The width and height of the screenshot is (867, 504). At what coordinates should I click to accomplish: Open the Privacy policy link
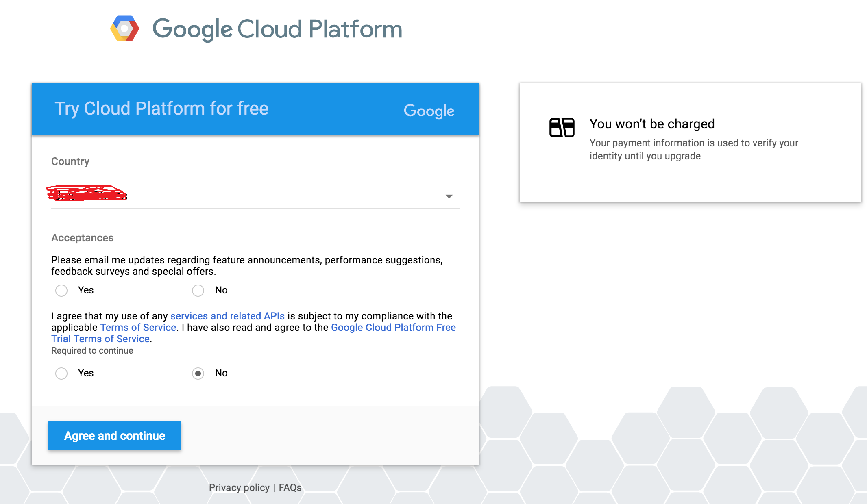(239, 488)
